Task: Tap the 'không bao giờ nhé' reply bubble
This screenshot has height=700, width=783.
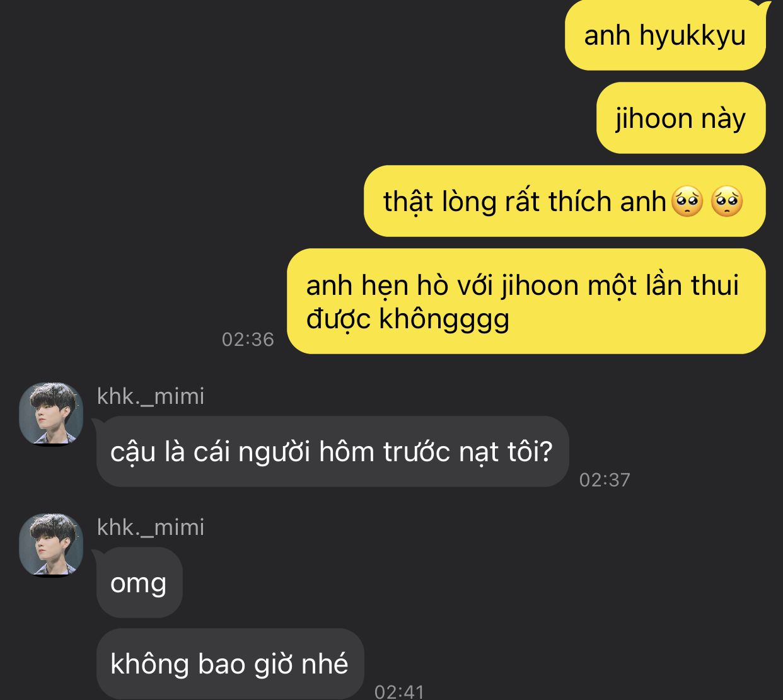Action: [230, 663]
